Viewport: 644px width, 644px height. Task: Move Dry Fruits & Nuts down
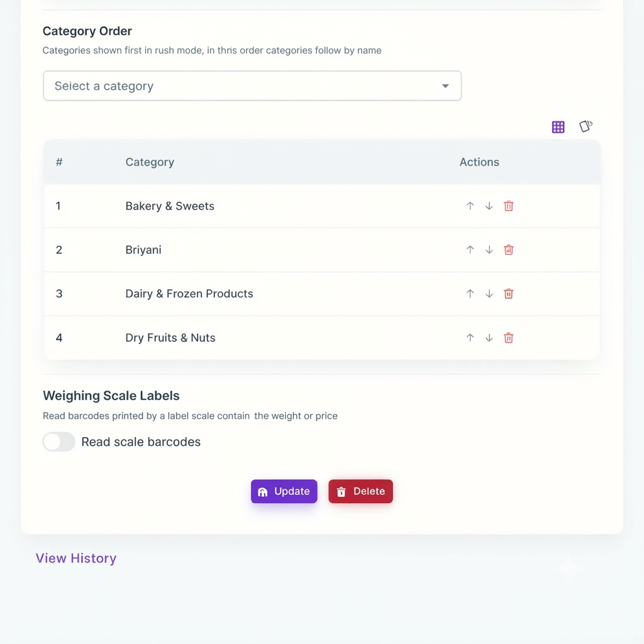(489, 338)
